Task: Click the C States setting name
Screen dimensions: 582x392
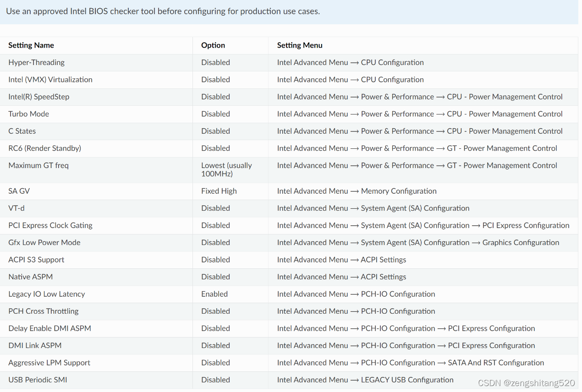Action: pos(22,131)
